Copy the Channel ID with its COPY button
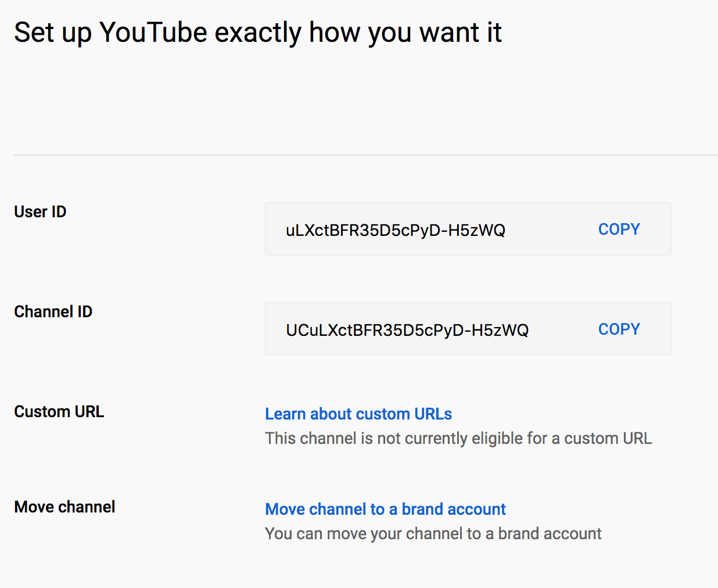This screenshot has width=718, height=588. click(x=619, y=329)
